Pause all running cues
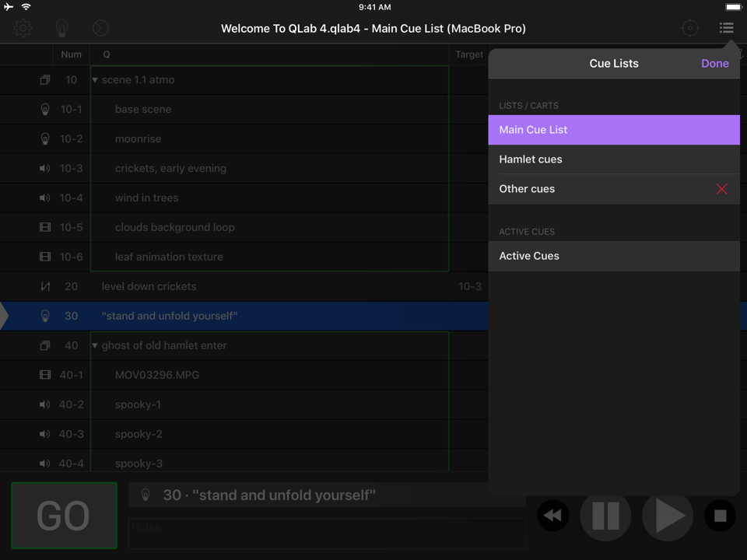 (605, 516)
